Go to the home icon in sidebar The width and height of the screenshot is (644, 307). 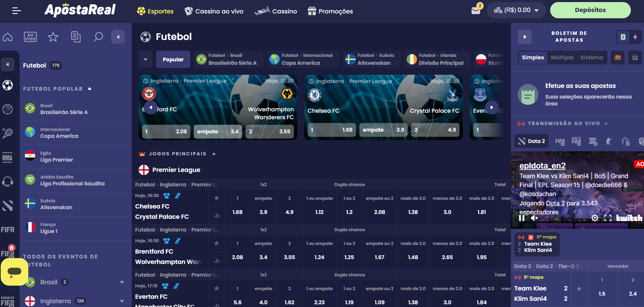point(8,37)
